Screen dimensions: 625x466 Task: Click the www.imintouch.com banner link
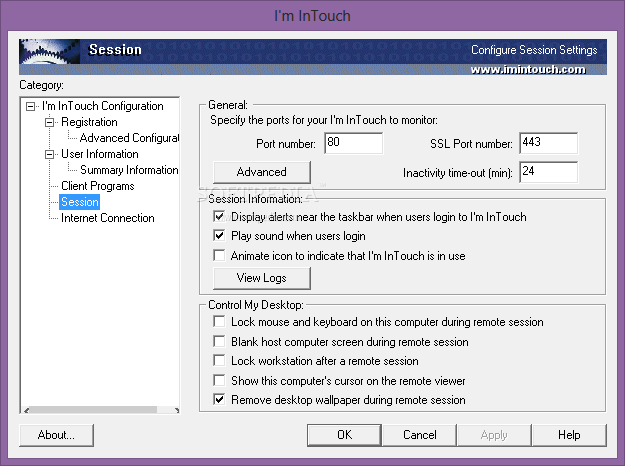click(x=528, y=69)
